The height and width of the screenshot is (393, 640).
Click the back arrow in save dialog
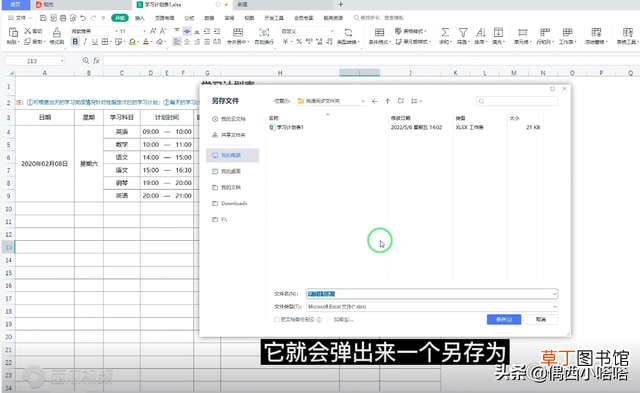[375, 101]
